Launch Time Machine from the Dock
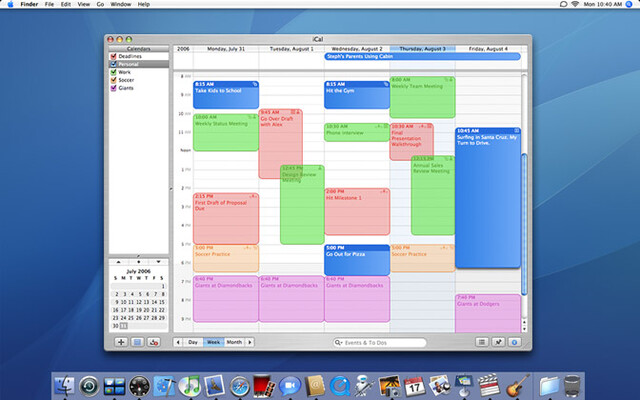Viewport: 640px width, 400px height. pos(89,386)
